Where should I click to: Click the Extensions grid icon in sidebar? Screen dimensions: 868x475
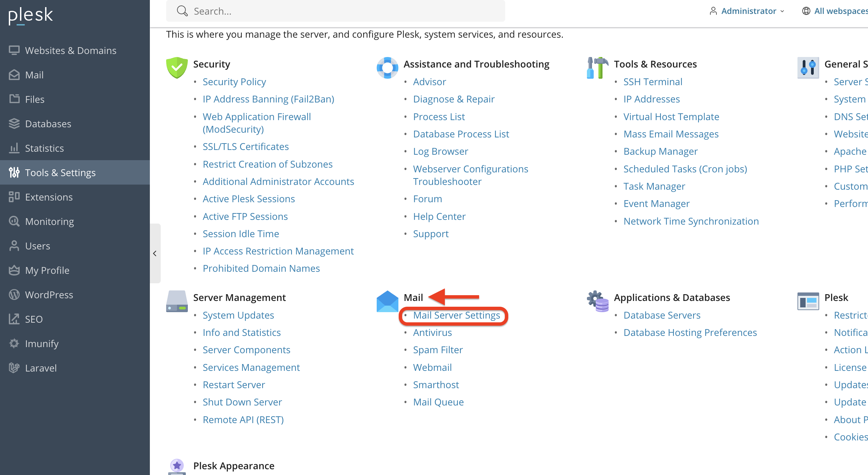pos(14,197)
